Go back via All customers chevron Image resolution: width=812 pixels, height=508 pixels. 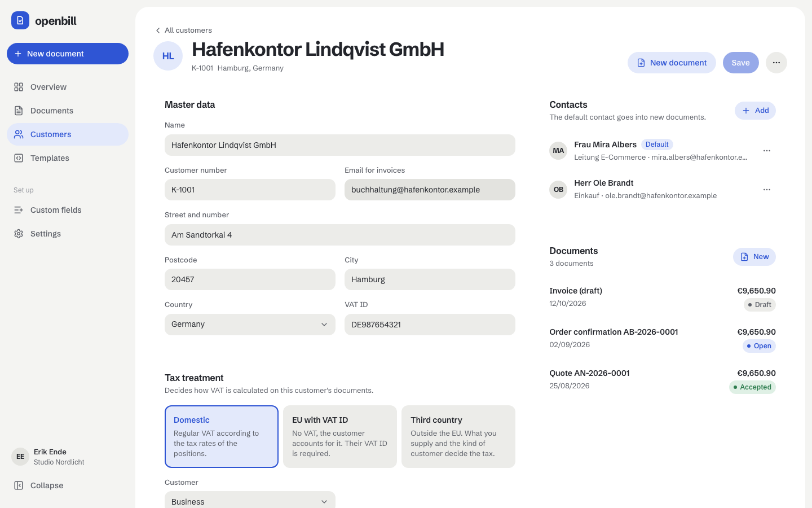tap(184, 30)
